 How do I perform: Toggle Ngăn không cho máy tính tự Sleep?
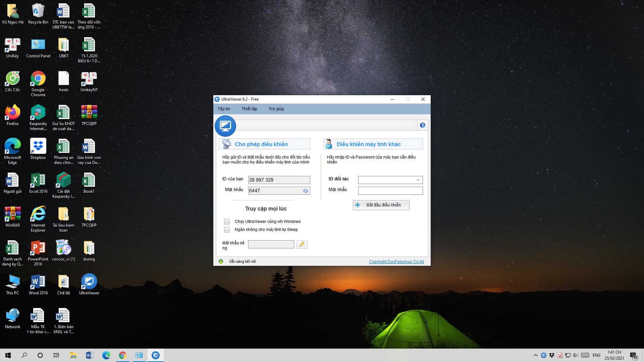tap(227, 230)
